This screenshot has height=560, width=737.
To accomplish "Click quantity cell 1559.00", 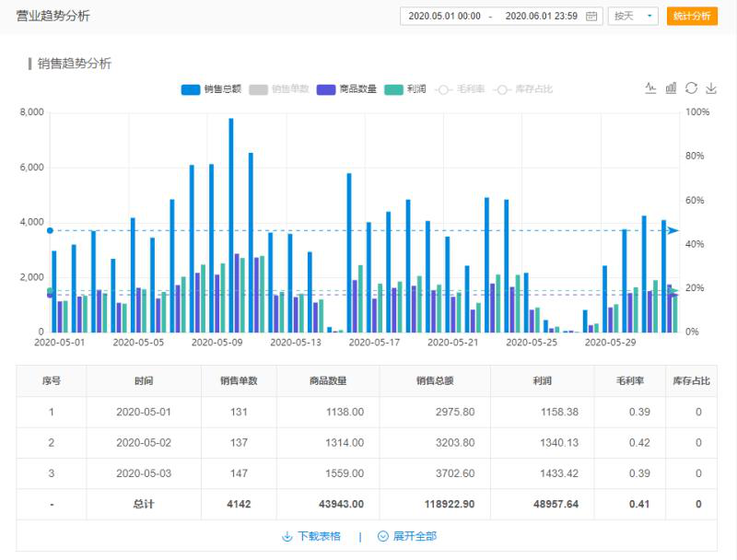I will pyautogui.click(x=345, y=473).
